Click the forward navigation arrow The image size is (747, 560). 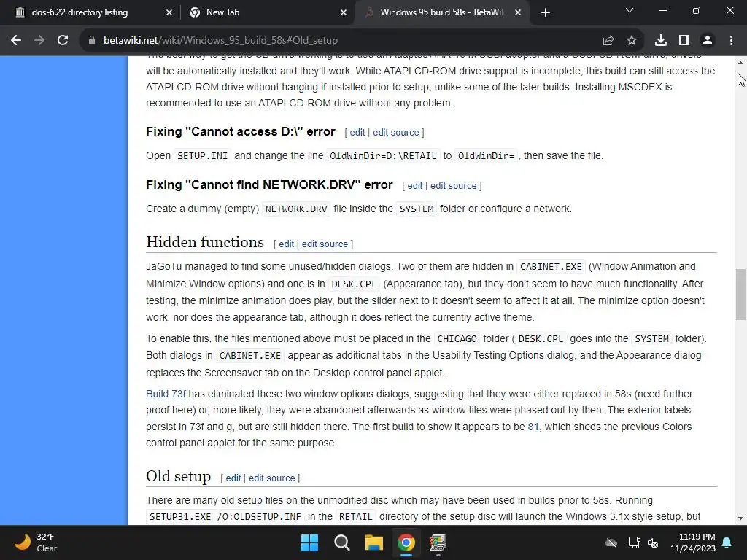pos(39,41)
